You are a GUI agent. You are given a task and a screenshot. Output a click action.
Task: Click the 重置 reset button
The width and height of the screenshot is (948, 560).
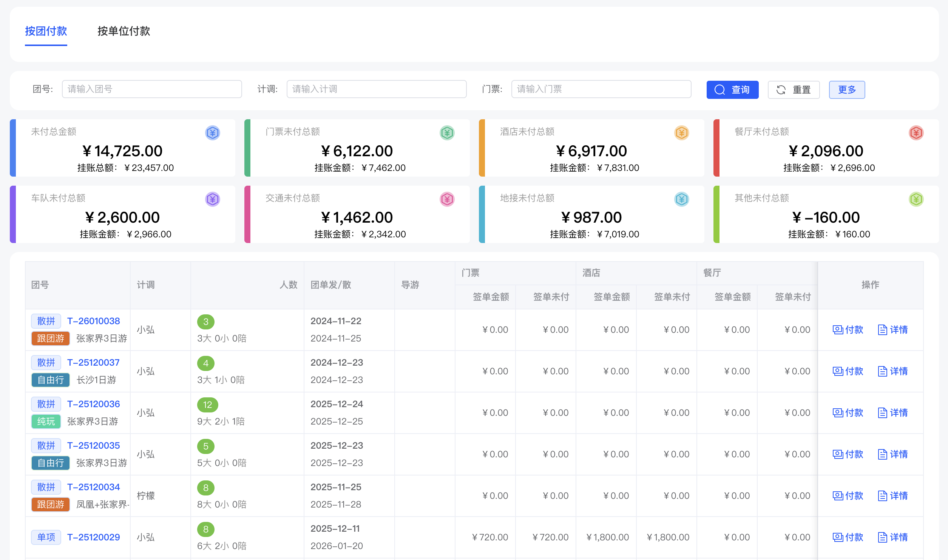(x=794, y=90)
